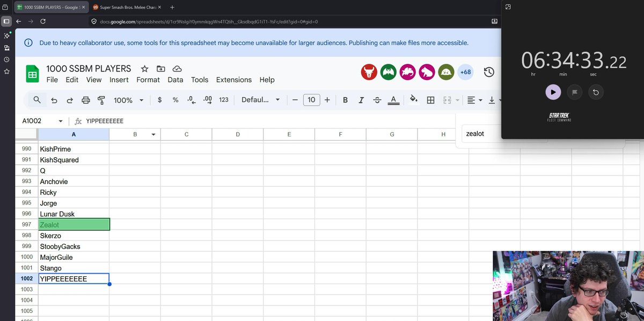The width and height of the screenshot is (644, 321).
Task: Toggle the browser sidebar panel button
Action: point(6,21)
